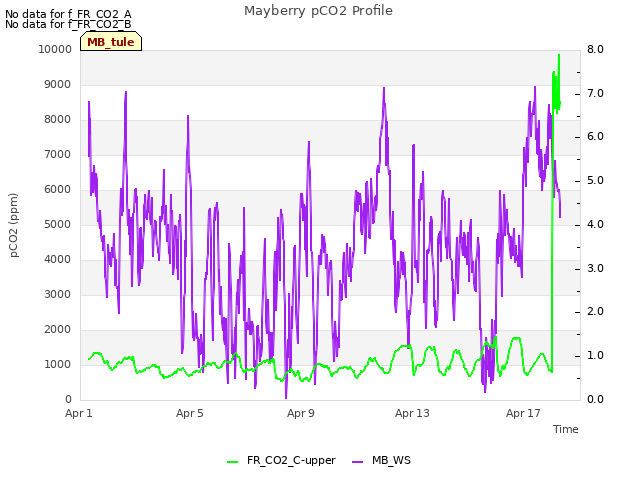Click the 8.0 right axis value
Screen dimensions: 640x480
[x=595, y=49]
